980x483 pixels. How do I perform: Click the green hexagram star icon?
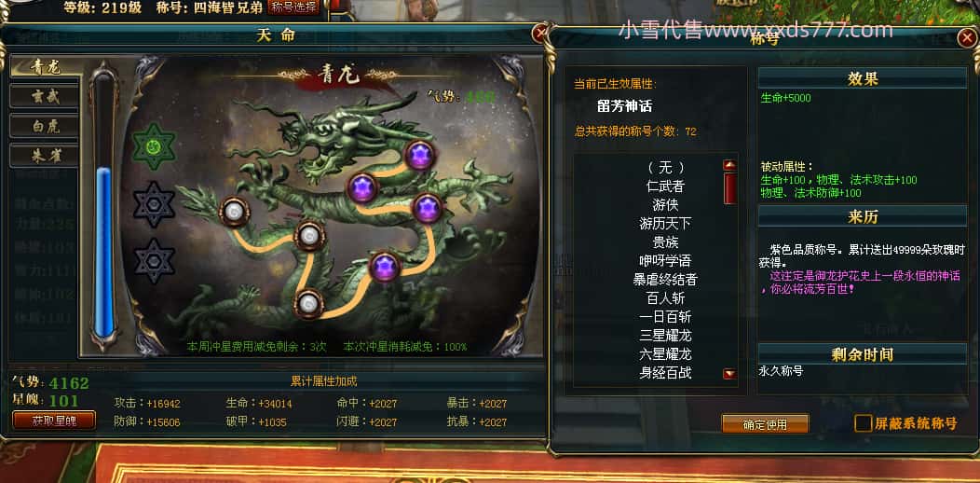[154, 147]
